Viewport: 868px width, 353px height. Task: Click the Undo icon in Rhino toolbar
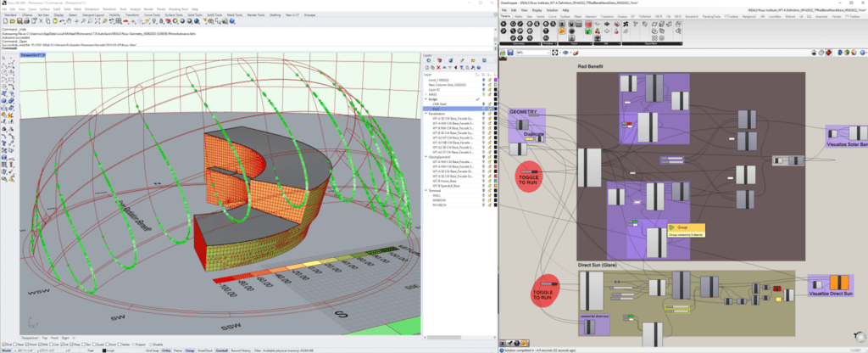point(62,21)
